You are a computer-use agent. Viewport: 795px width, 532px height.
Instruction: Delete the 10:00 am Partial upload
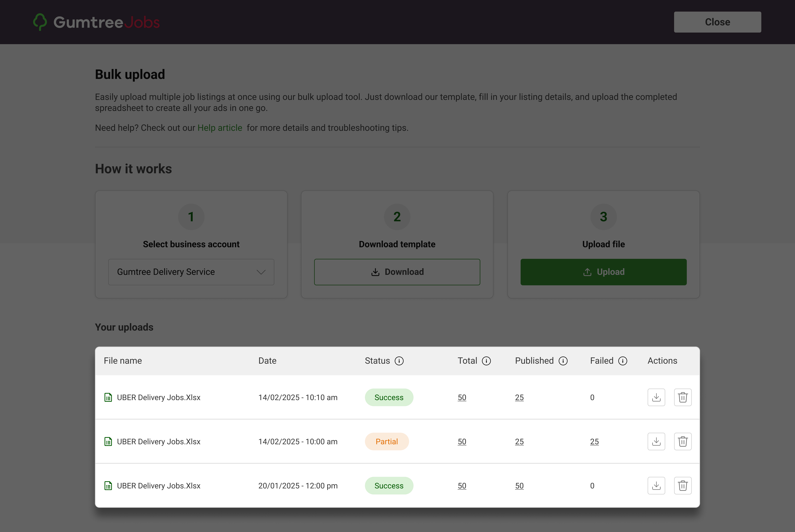click(683, 441)
